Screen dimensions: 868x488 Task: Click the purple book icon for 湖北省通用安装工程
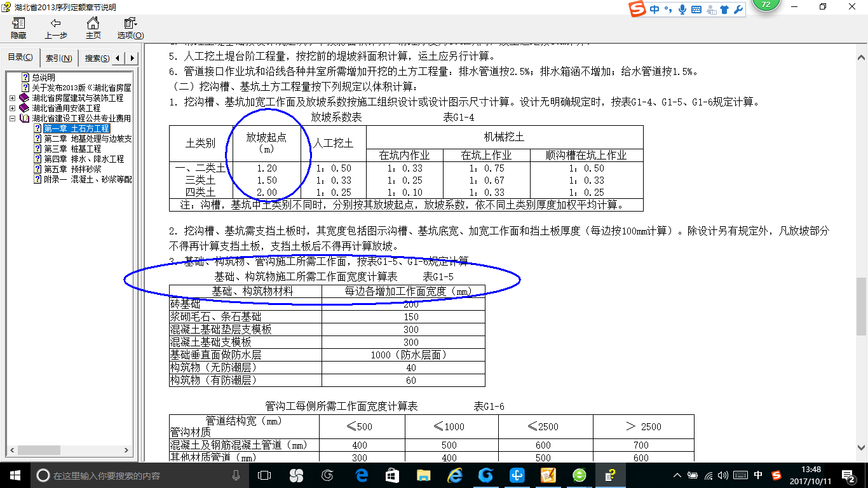[x=24, y=108]
